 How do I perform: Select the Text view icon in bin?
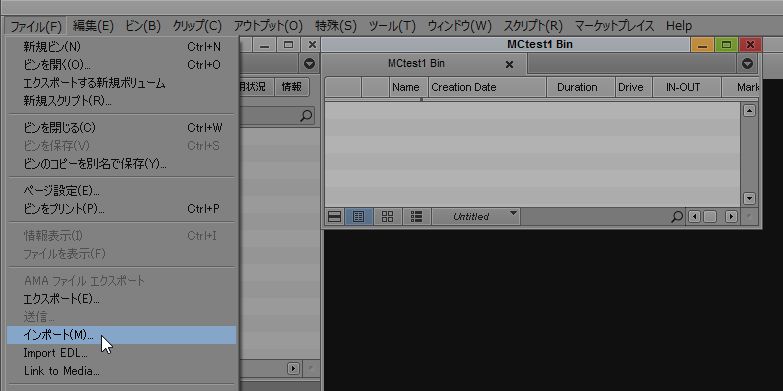358,216
